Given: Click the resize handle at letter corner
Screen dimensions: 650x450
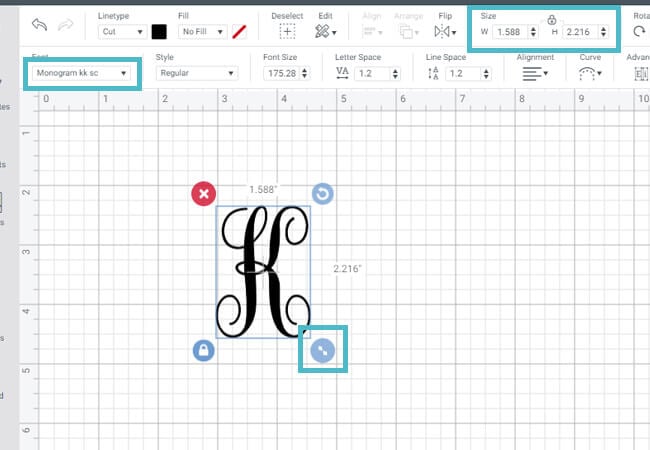Looking at the screenshot, I should [323, 350].
